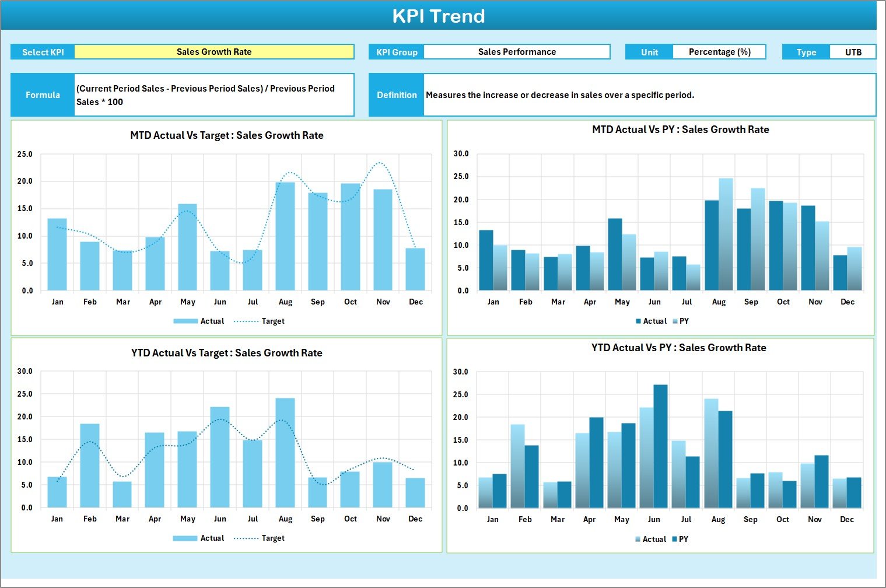
Task: Click Actual legend swatch in MTD Actual Vs Target chart
Action: click(x=185, y=321)
